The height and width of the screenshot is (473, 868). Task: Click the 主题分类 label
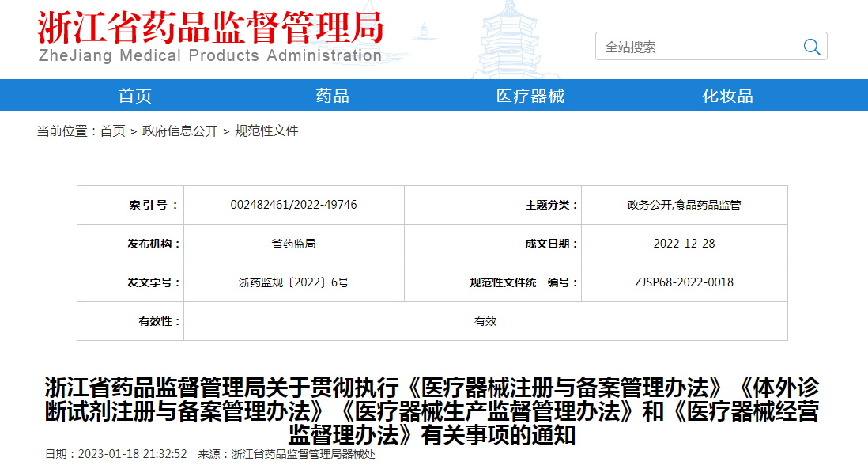coord(551,205)
